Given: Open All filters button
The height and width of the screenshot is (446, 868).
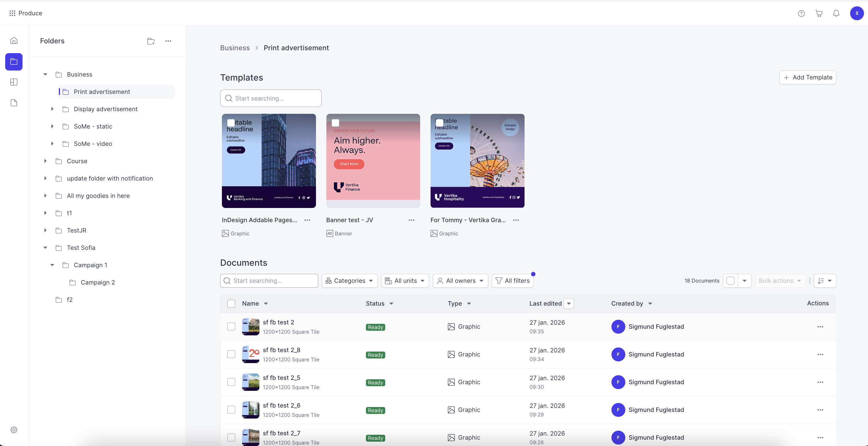Looking at the screenshot, I should (x=512, y=281).
